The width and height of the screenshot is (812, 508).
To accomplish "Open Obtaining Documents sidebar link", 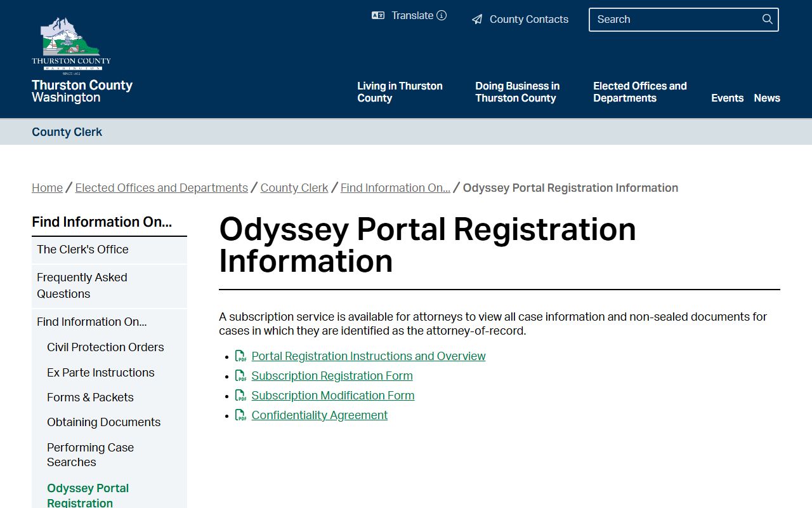I will click(104, 422).
